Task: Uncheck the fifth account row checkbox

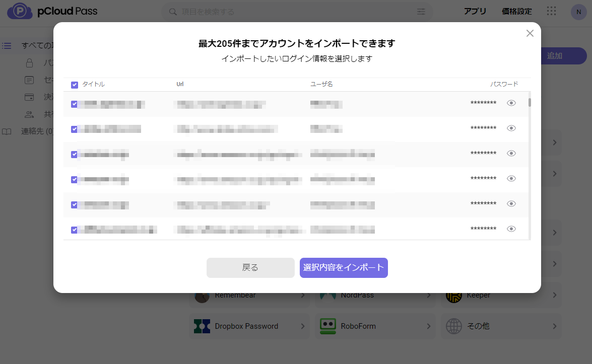Action: tap(74, 205)
